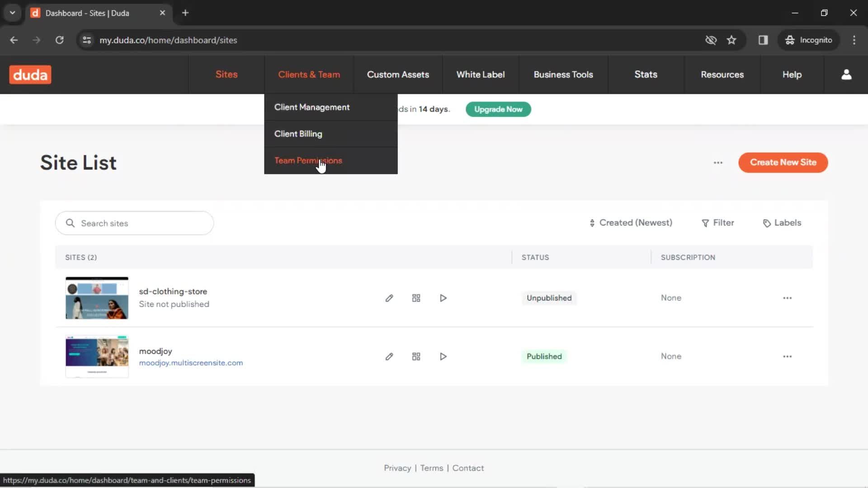Open the Filter options
Image resolution: width=868 pixels, height=488 pixels.
coord(717,223)
